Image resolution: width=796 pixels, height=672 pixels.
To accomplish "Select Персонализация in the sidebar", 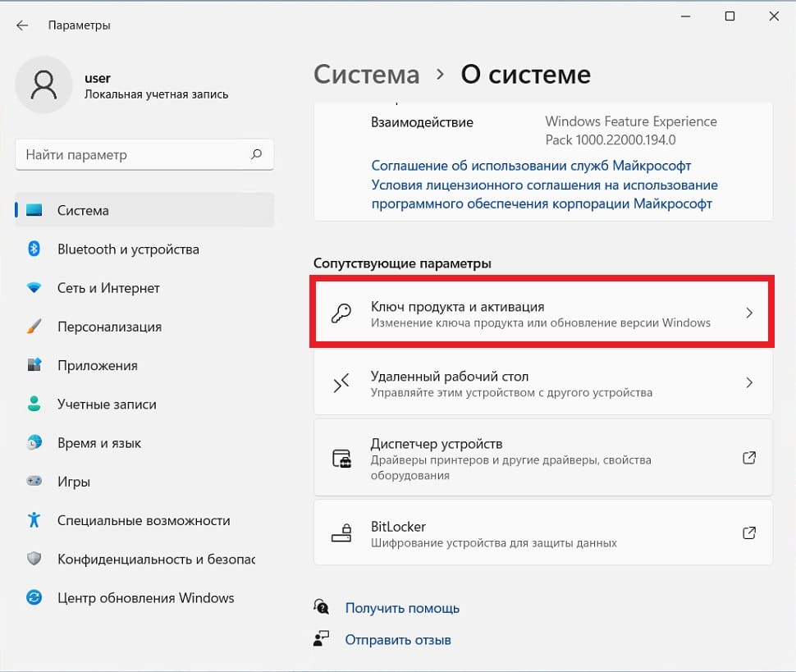I will (144, 327).
